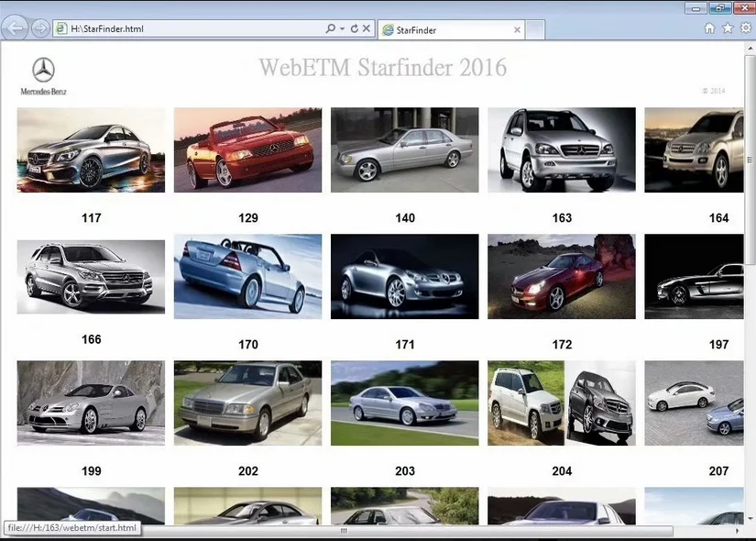Open model 129 red convertible thumbnail

click(247, 150)
